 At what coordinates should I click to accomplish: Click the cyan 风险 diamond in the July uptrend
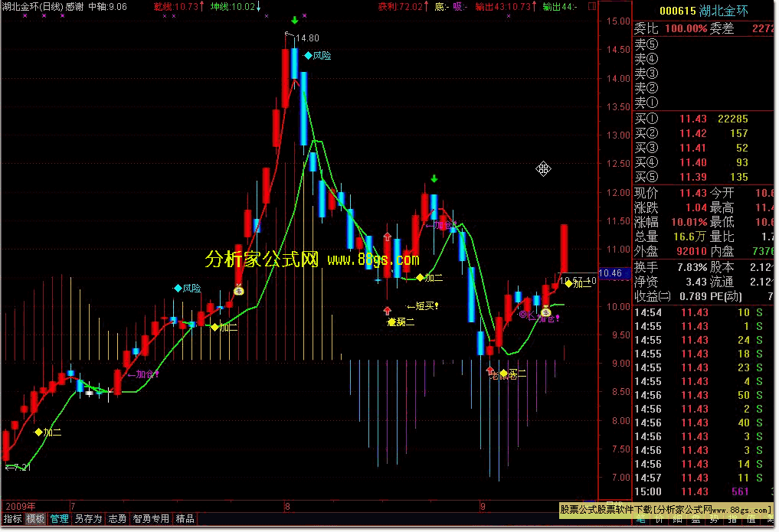click(x=178, y=289)
